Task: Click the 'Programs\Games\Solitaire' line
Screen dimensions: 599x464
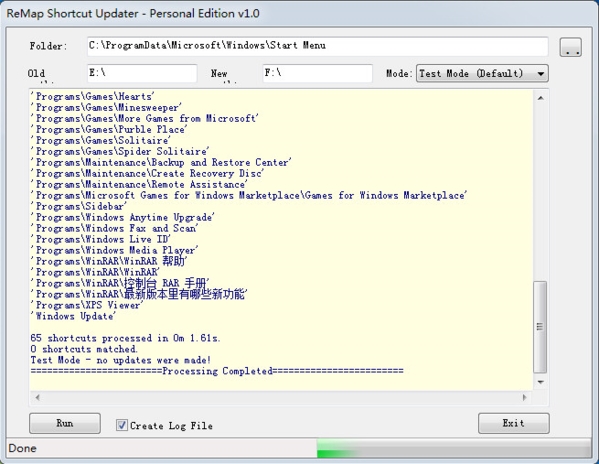Action: [x=100, y=141]
